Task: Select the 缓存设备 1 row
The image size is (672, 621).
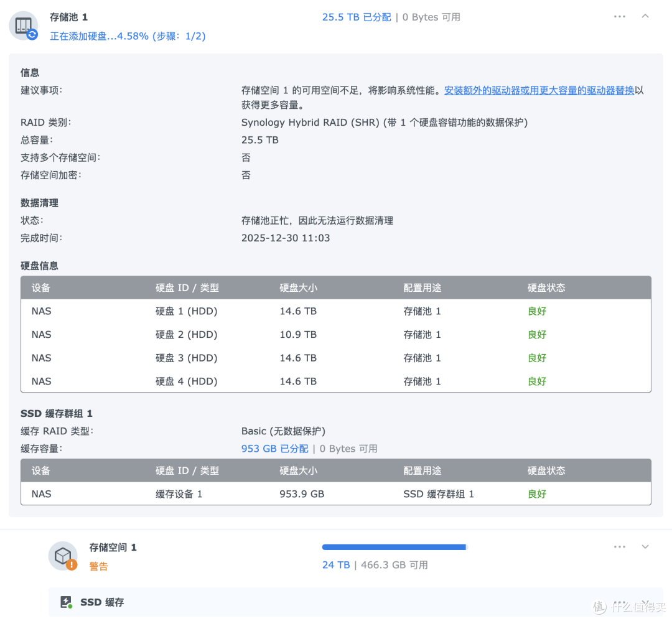Action: click(x=336, y=493)
